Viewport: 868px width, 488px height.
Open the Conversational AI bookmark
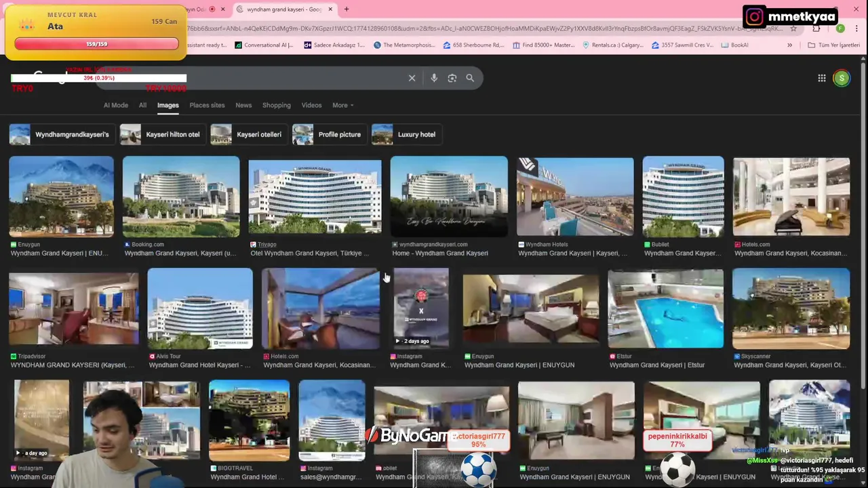pos(264,45)
